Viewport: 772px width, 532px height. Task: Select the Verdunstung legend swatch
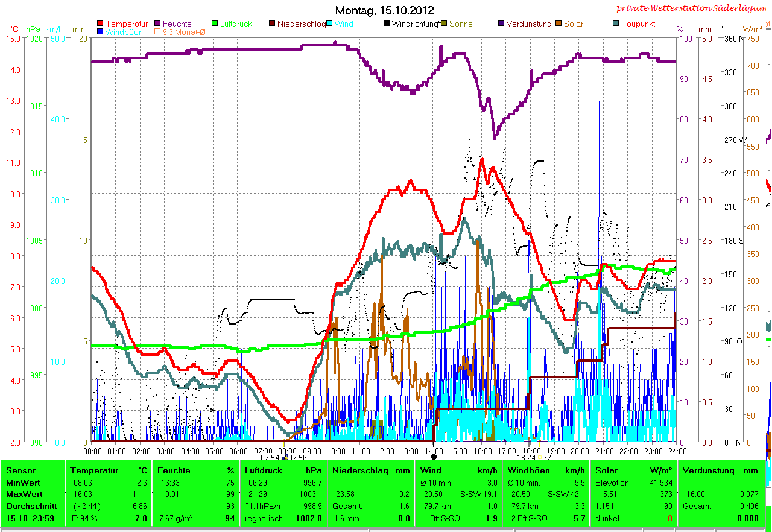pyautogui.click(x=502, y=24)
